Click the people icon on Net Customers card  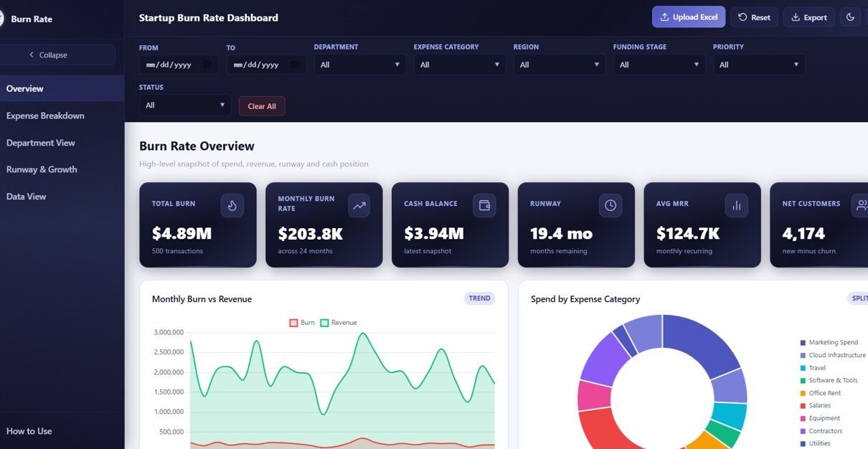click(x=860, y=206)
